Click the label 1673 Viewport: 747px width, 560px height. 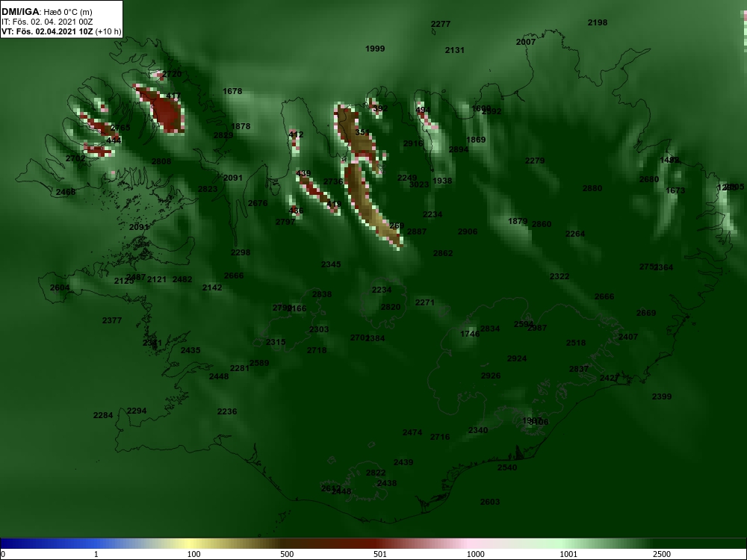coord(675,190)
